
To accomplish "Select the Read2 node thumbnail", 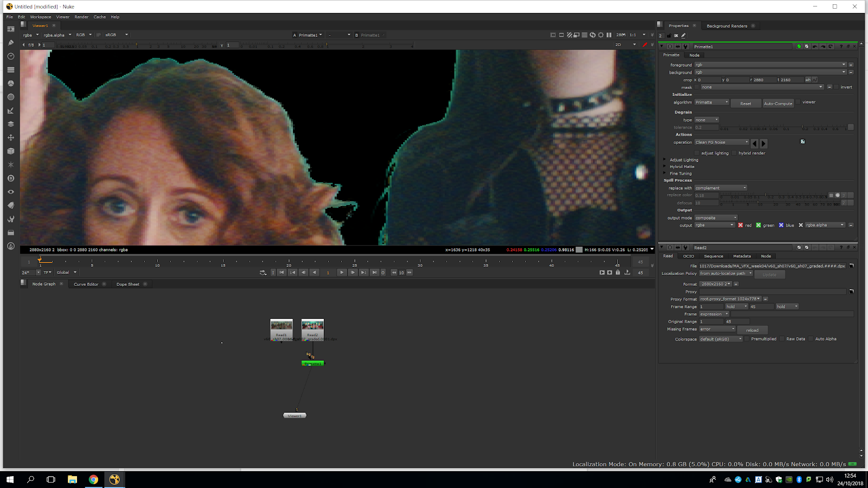I will pos(312,326).
